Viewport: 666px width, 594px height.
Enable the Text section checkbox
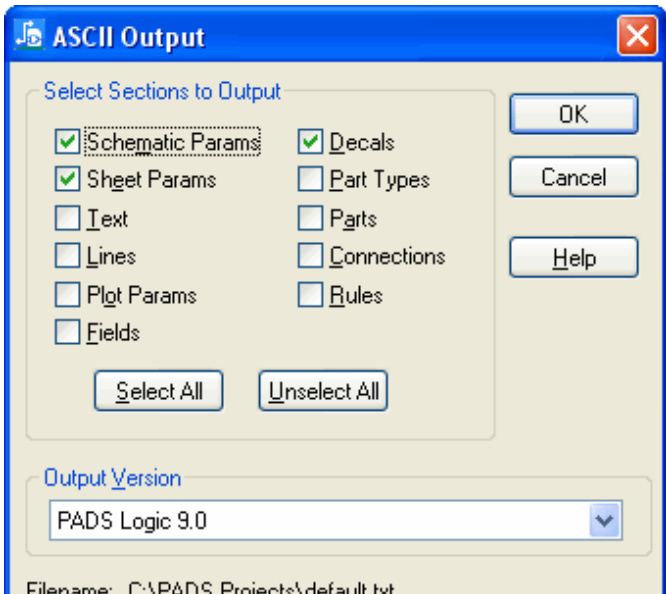pos(68,218)
